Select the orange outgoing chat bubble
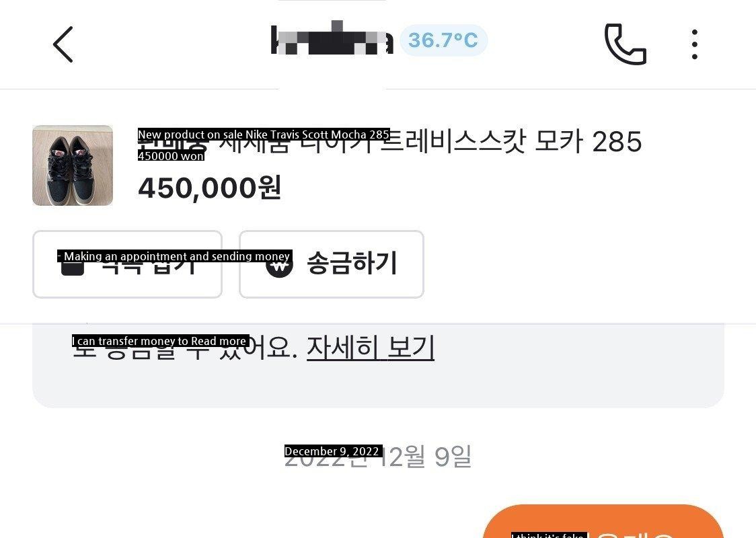The height and width of the screenshot is (538, 756). click(x=603, y=522)
